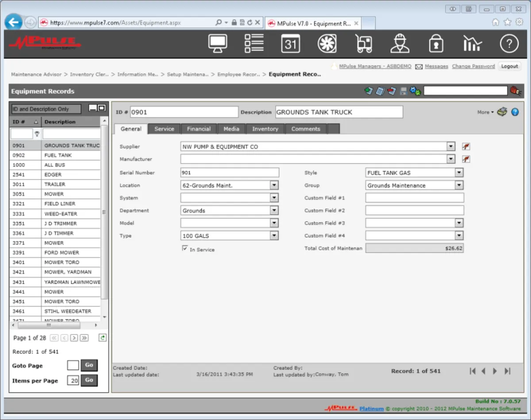Viewport: 531px width, 420px height.
Task: Expand the Supplier dropdown arrow
Action: click(450, 146)
